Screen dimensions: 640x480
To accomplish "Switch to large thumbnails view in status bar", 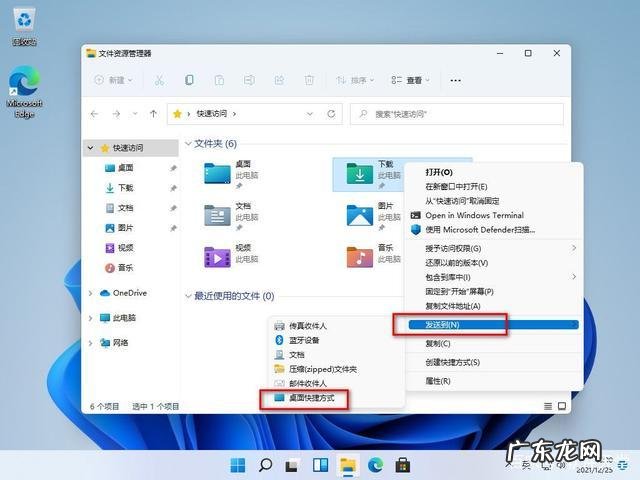I will pyautogui.click(x=562, y=406).
